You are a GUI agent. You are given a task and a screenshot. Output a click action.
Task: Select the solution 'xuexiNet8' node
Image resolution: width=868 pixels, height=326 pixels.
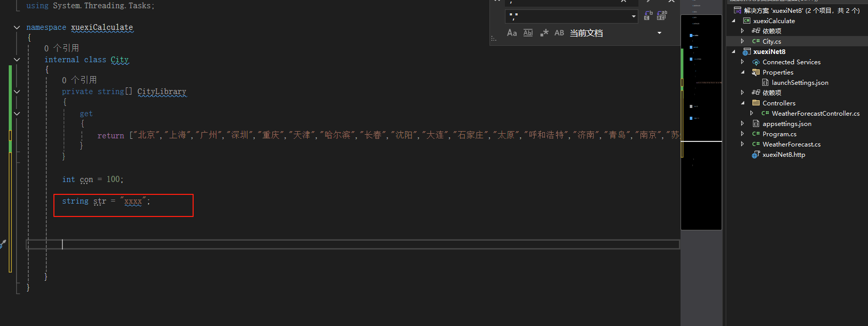coord(802,10)
